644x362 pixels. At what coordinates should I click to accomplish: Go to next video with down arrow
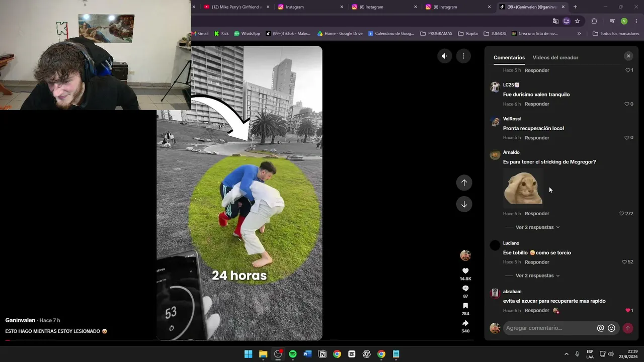coord(464,204)
